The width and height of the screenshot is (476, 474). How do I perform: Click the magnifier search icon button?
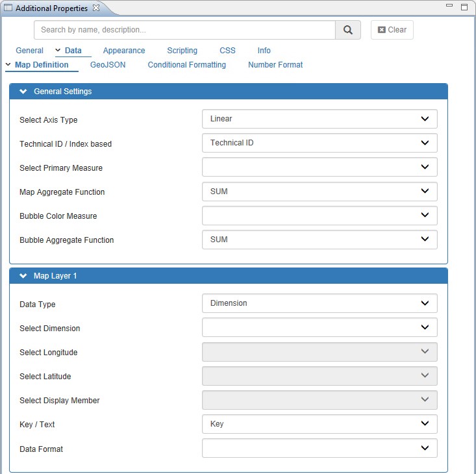coord(348,30)
